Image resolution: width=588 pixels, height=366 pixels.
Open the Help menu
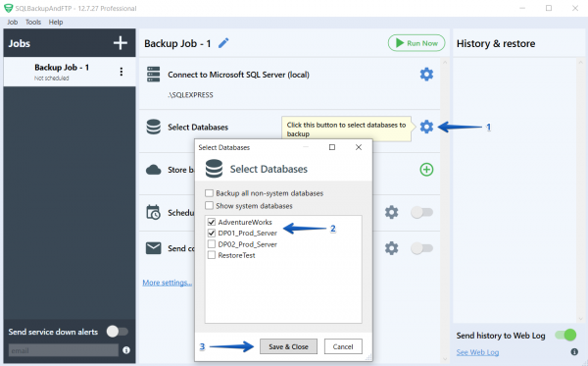[56, 23]
